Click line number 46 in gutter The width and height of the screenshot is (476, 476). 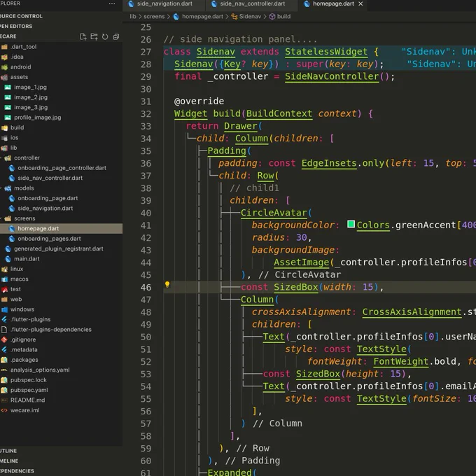146,287
